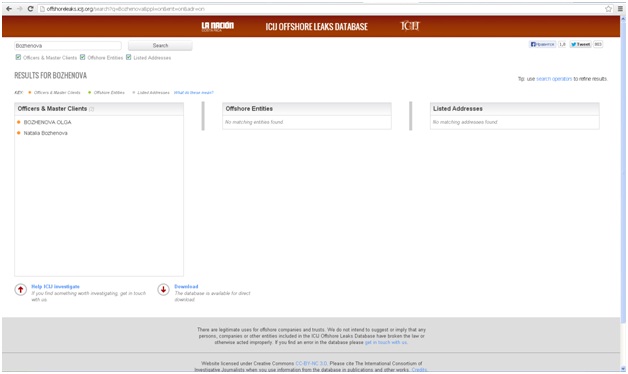This screenshot has width=628, height=374.
Task: Open the Chrome menu icon
Action: (x=620, y=8)
